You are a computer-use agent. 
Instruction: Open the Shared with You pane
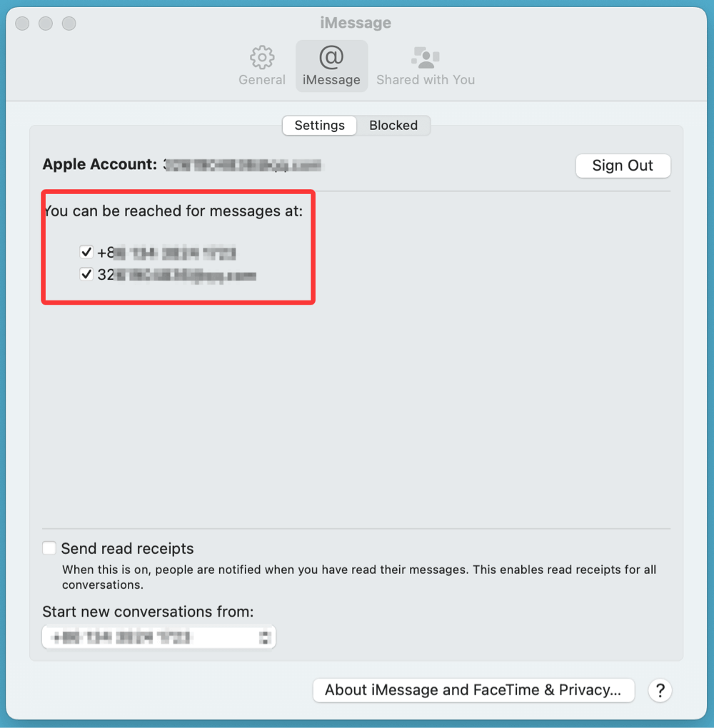point(426,66)
